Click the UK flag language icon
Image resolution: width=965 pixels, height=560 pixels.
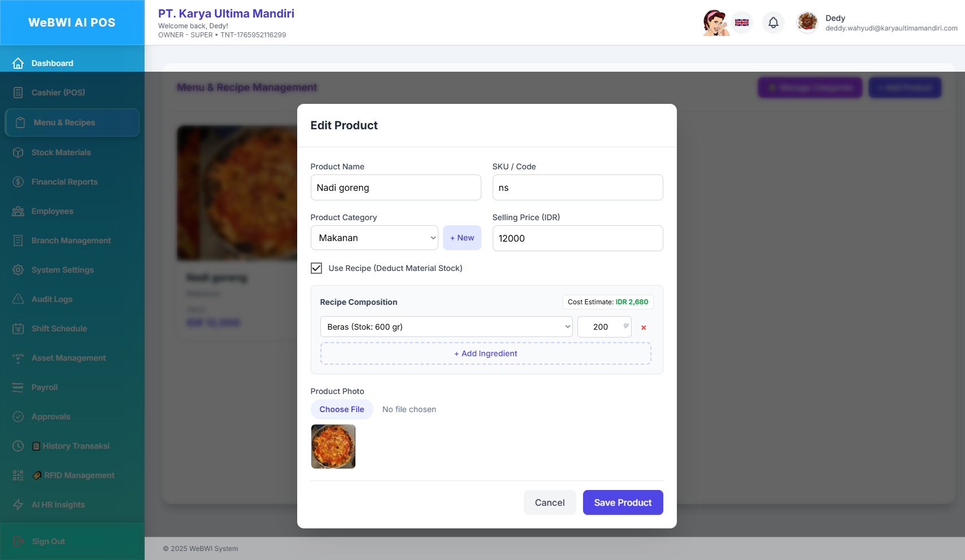[x=742, y=23]
